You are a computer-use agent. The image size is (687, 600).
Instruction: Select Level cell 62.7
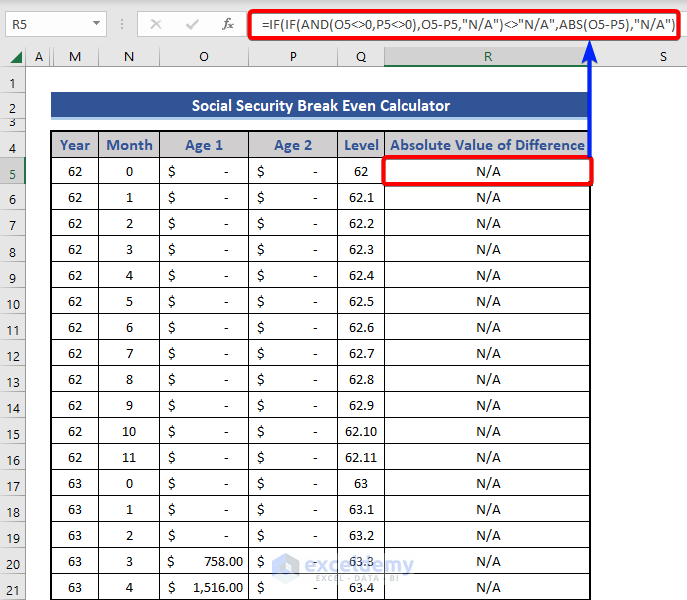point(361,354)
